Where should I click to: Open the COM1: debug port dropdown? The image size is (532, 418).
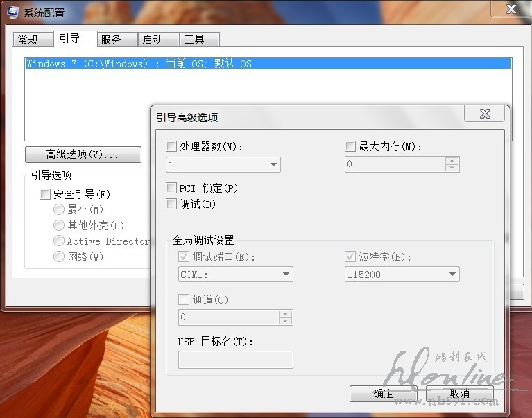click(x=236, y=275)
